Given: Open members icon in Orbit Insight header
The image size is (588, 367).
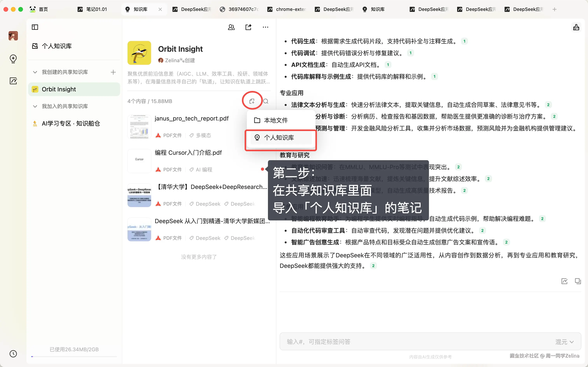Looking at the screenshot, I should (x=231, y=27).
